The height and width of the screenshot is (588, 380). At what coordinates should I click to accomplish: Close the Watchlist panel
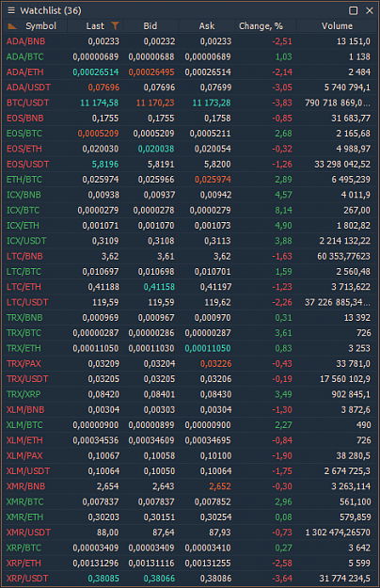370,10
